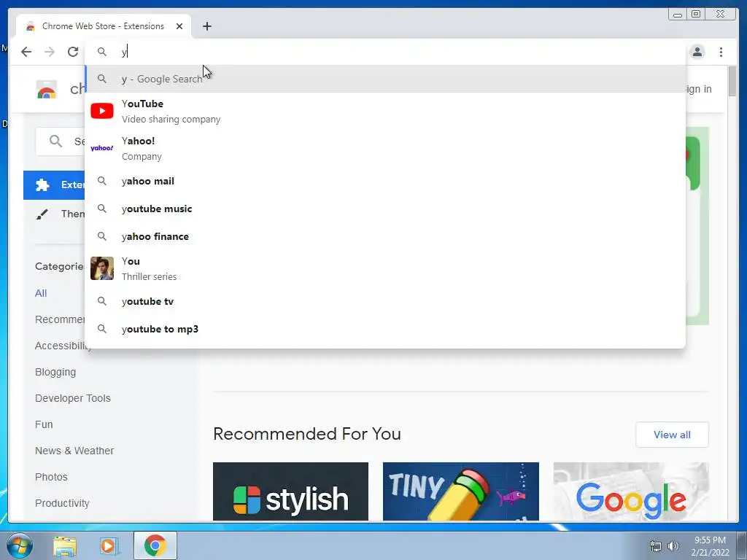This screenshot has width=747, height=560.
Task: Select the 'yahoo mail' suggestion
Action: pyautogui.click(x=385, y=181)
